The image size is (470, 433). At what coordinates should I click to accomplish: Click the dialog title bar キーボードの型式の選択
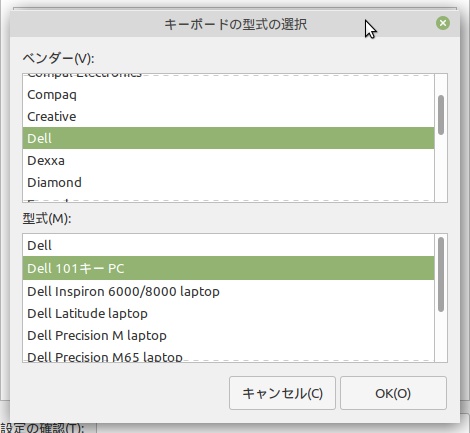coord(235,24)
